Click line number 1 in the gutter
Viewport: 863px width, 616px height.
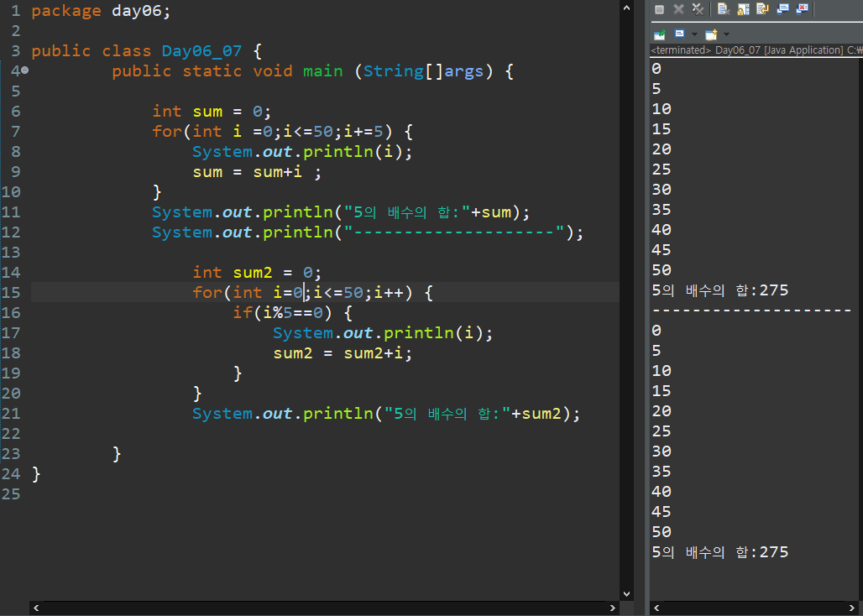point(15,11)
